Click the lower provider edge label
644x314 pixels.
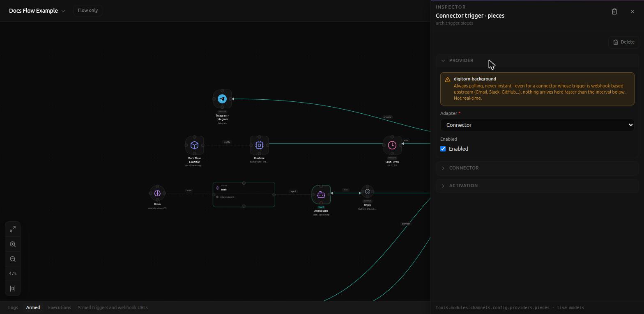pyautogui.click(x=406, y=224)
